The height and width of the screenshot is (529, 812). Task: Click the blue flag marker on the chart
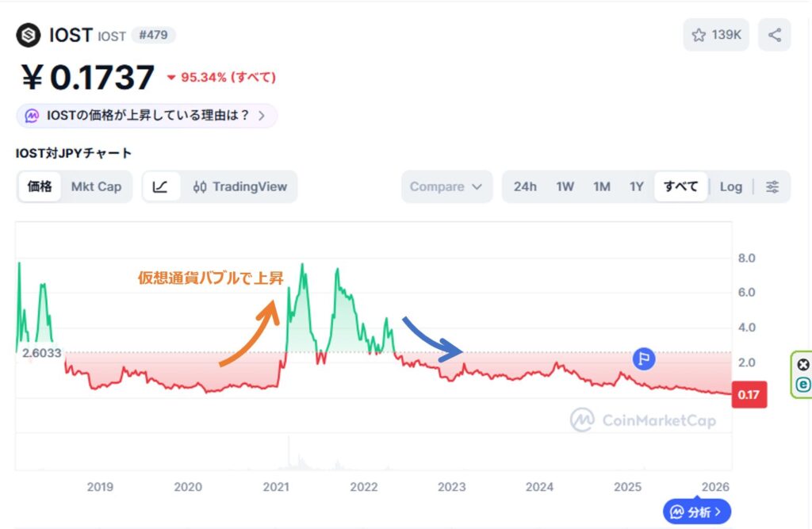pyautogui.click(x=645, y=358)
